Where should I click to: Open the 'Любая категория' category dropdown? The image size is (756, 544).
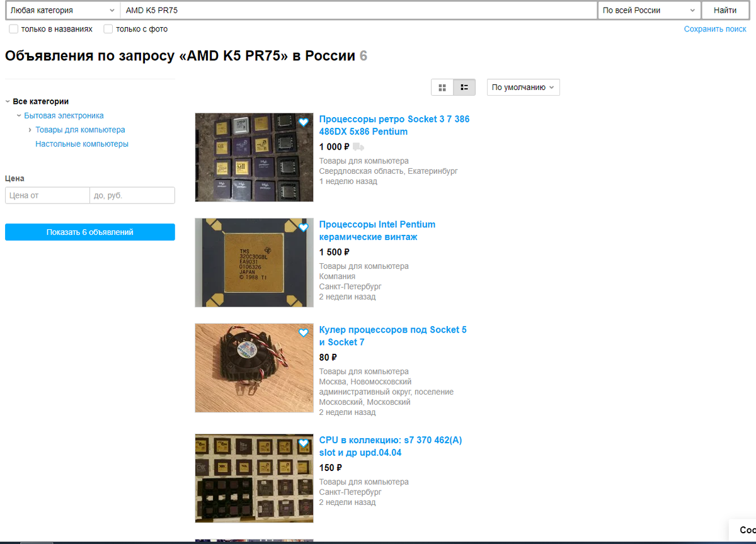click(62, 11)
